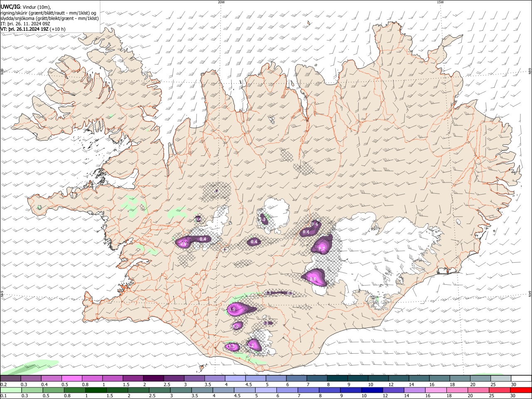The image size is (532, 399).
Task: Click the '1.9' precipitation value on the map
Action: (232, 309)
